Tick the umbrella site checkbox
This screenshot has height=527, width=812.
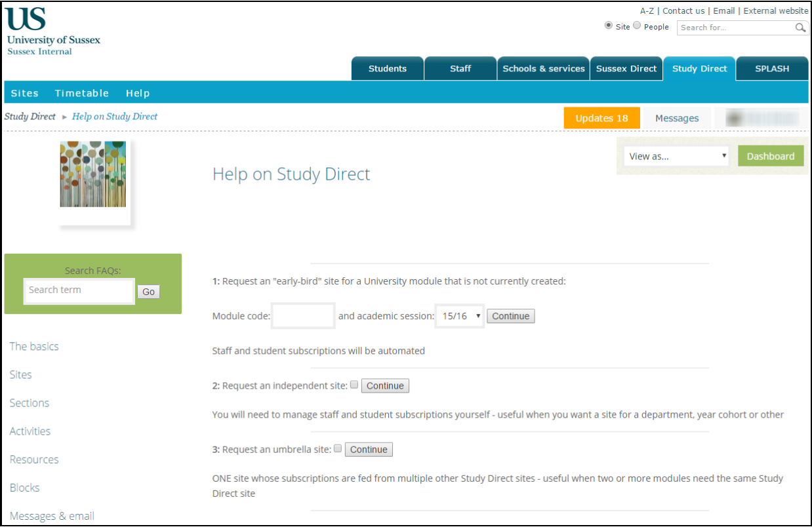point(338,448)
